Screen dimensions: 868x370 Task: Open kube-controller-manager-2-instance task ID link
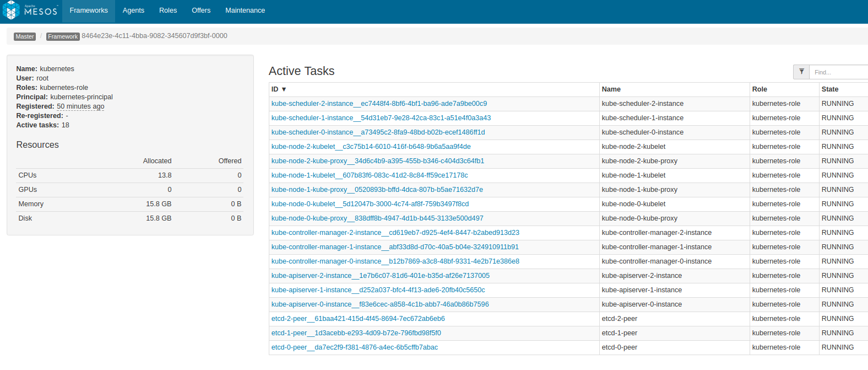395,233
